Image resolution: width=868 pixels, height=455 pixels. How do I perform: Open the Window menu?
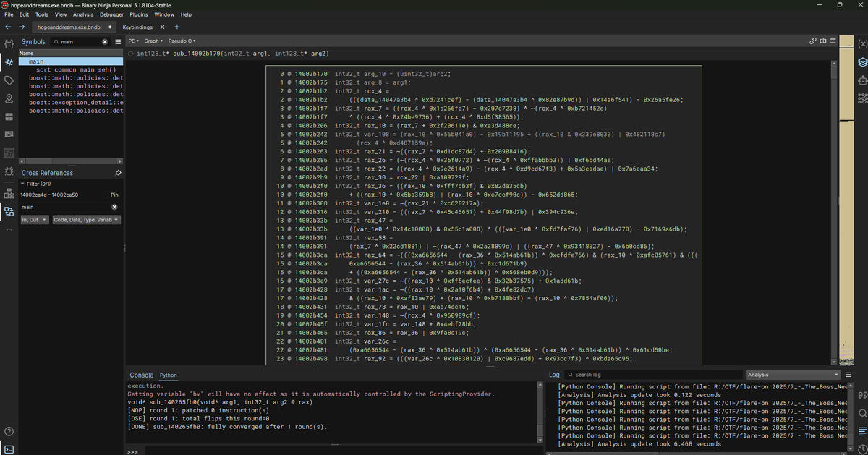tap(164, 14)
